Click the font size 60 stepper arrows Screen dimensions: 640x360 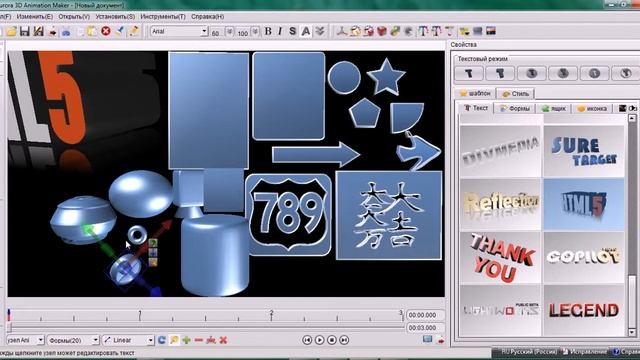[230, 31]
